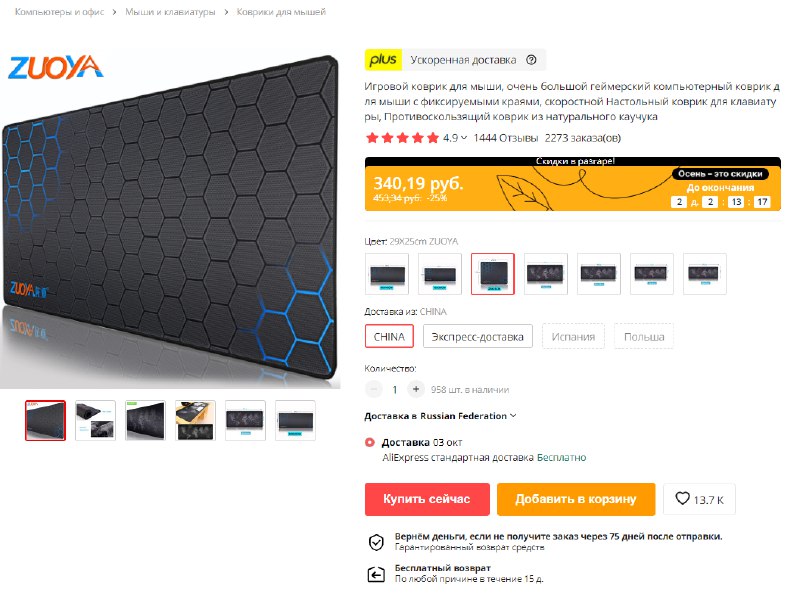The width and height of the screenshot is (800, 613).
Task: Select the AliExpress standard delivery radio button
Action: click(x=370, y=443)
